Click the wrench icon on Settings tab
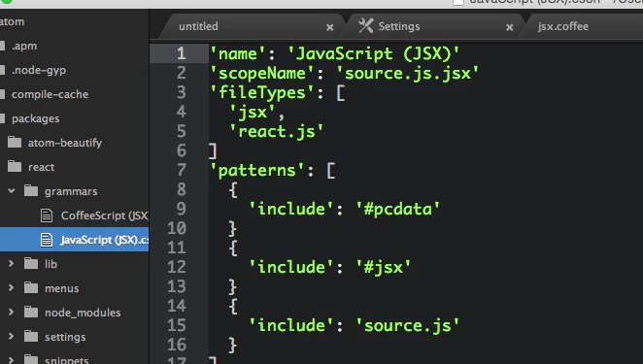 (366, 26)
